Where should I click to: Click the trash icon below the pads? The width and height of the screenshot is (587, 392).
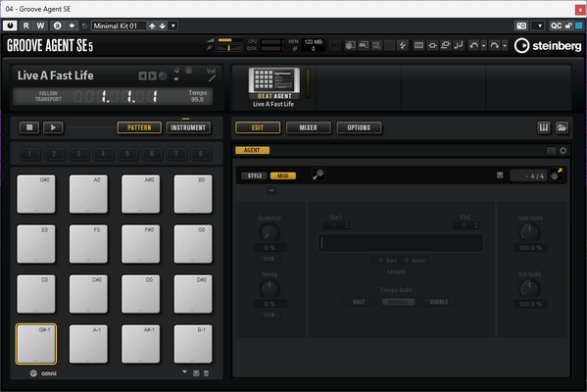[206, 373]
